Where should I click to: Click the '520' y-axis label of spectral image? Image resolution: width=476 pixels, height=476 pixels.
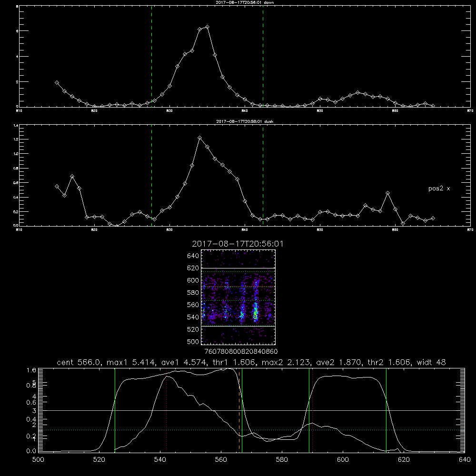[x=193, y=329]
